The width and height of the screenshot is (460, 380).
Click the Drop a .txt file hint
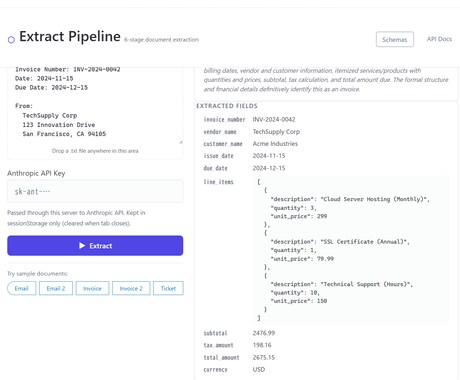[x=95, y=151]
